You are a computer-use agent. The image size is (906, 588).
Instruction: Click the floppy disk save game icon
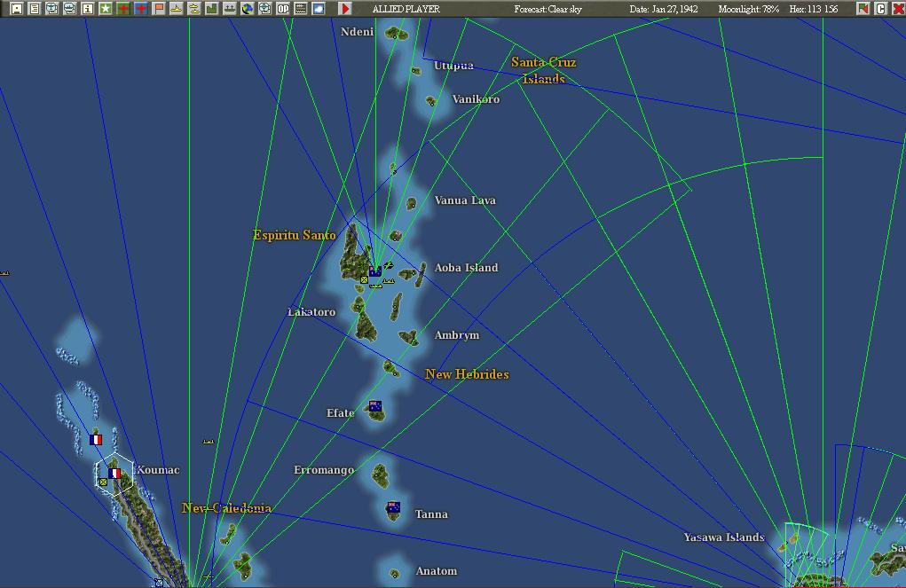pyautogui.click(x=17, y=9)
